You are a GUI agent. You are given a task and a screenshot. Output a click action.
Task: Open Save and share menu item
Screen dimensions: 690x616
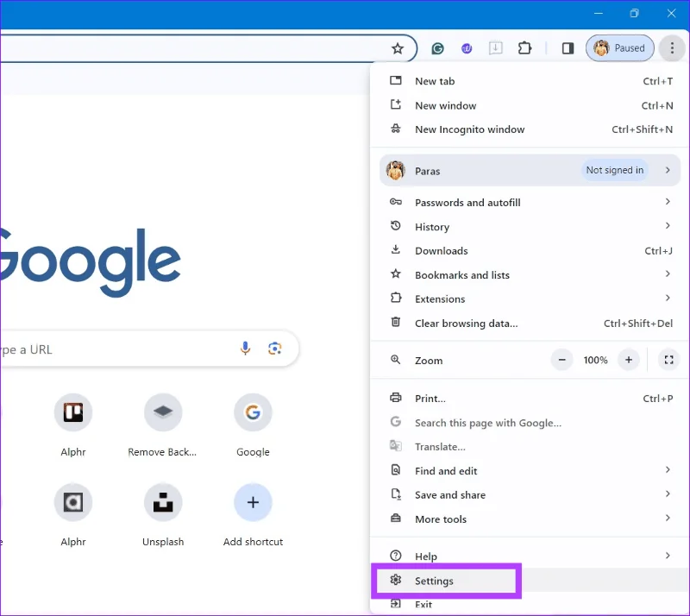[530, 495]
